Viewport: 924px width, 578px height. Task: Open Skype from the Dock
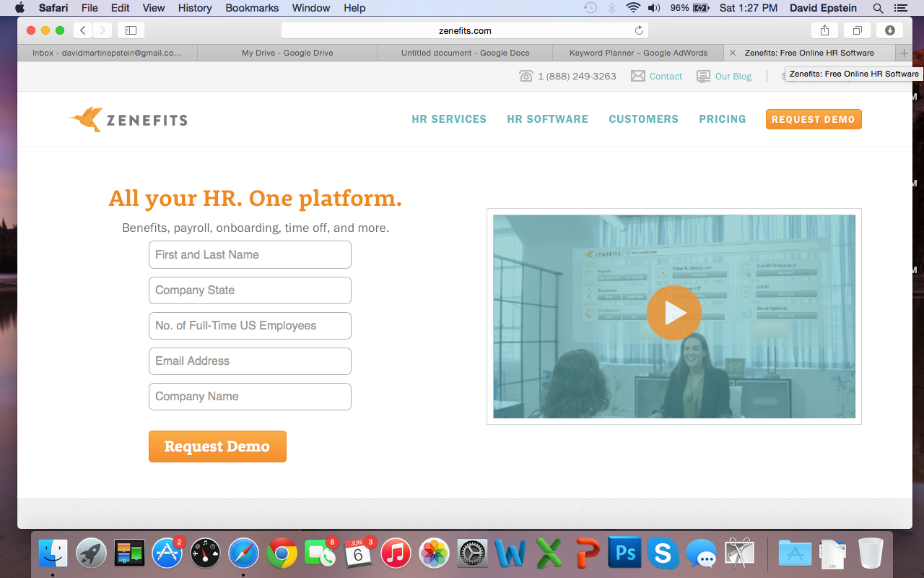click(663, 554)
